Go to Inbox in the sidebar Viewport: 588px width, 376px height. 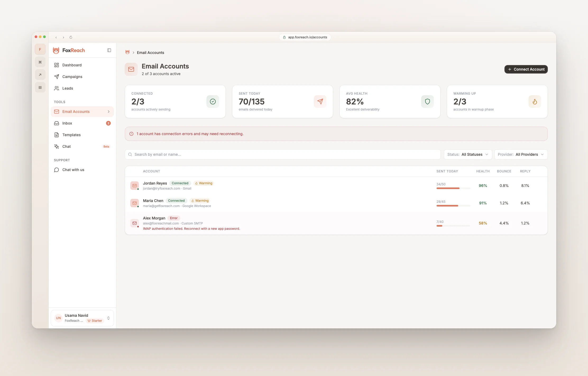(67, 123)
